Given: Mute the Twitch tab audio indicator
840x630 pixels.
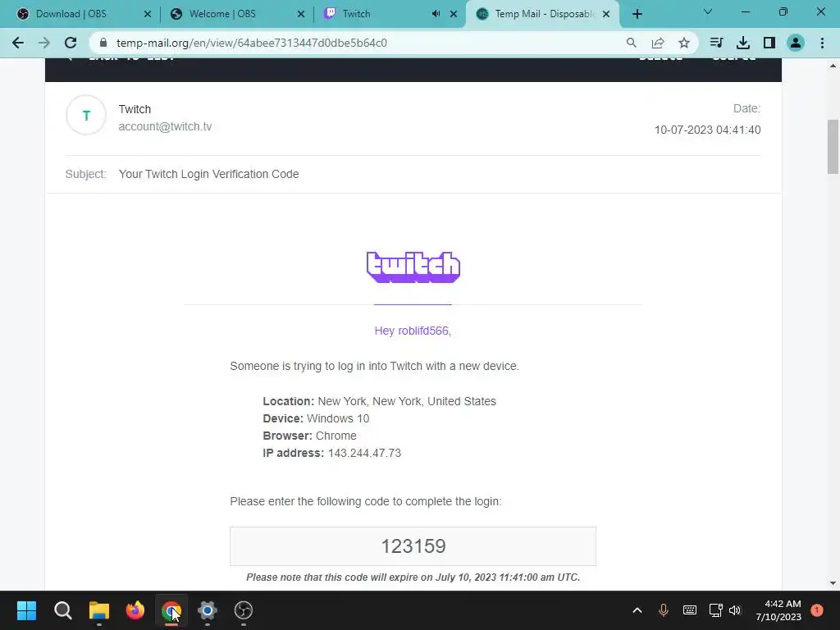Looking at the screenshot, I should coord(436,14).
